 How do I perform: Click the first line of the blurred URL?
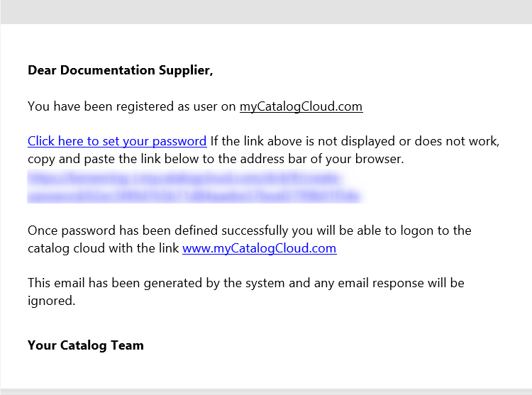click(185, 177)
